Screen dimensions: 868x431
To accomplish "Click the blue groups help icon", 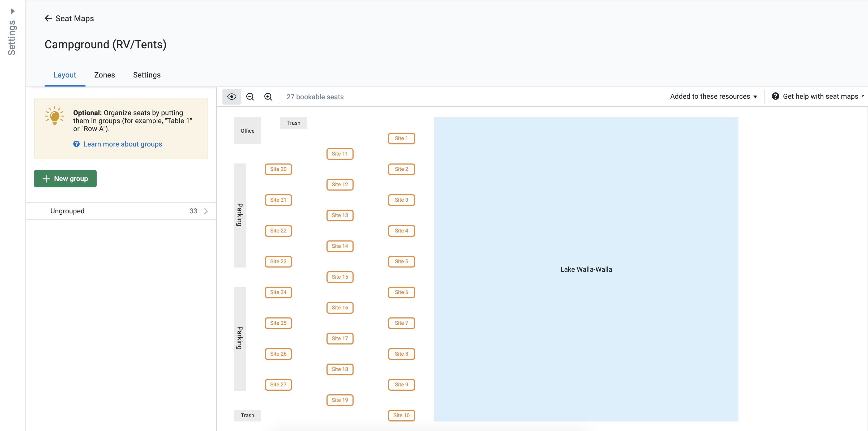I will pyautogui.click(x=76, y=144).
